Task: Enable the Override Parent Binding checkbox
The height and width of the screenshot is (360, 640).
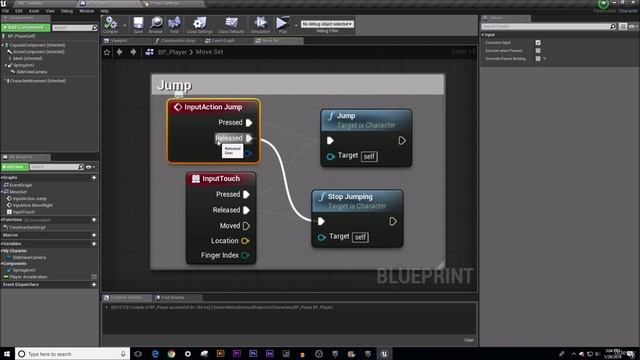Action: tap(538, 59)
